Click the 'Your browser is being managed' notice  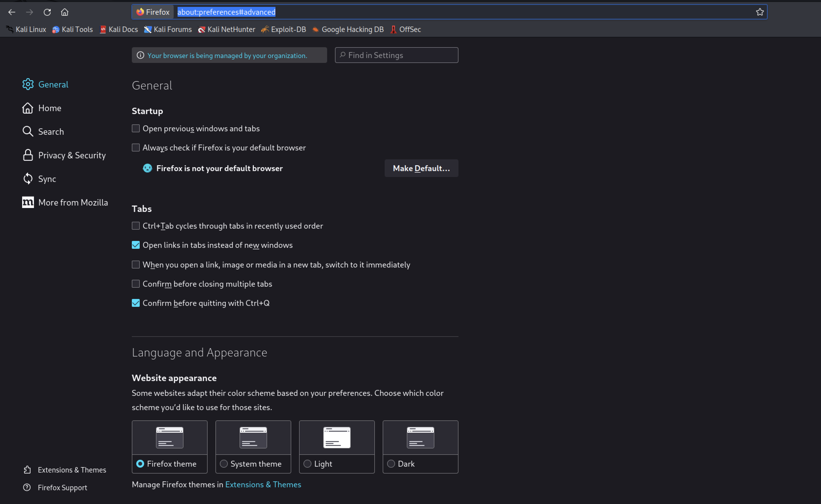[x=229, y=55]
